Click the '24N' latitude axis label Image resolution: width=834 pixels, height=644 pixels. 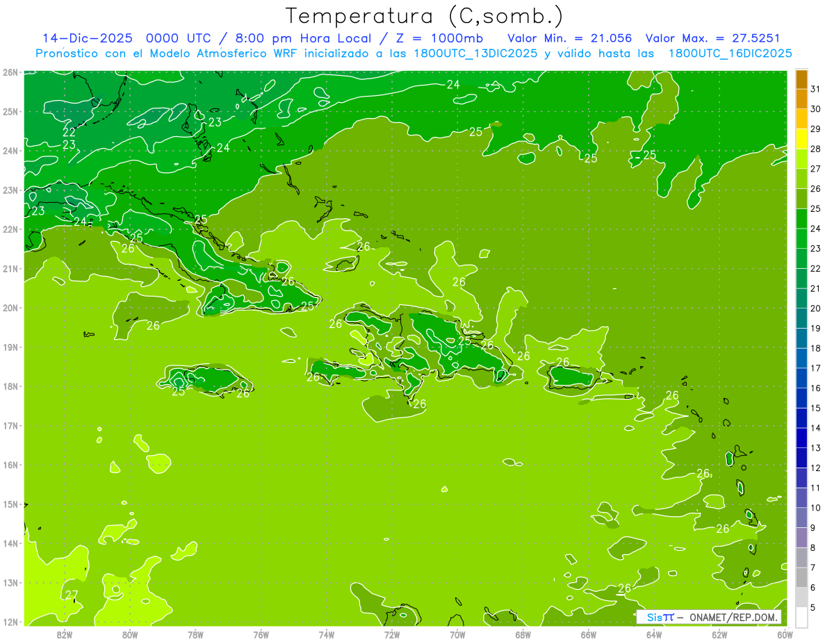click(10, 151)
